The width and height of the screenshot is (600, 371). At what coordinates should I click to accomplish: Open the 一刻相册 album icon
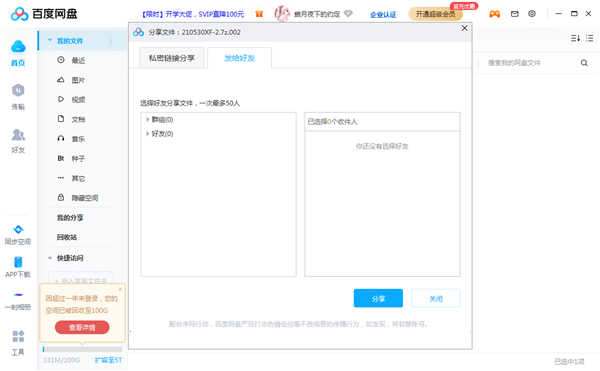coord(18,295)
